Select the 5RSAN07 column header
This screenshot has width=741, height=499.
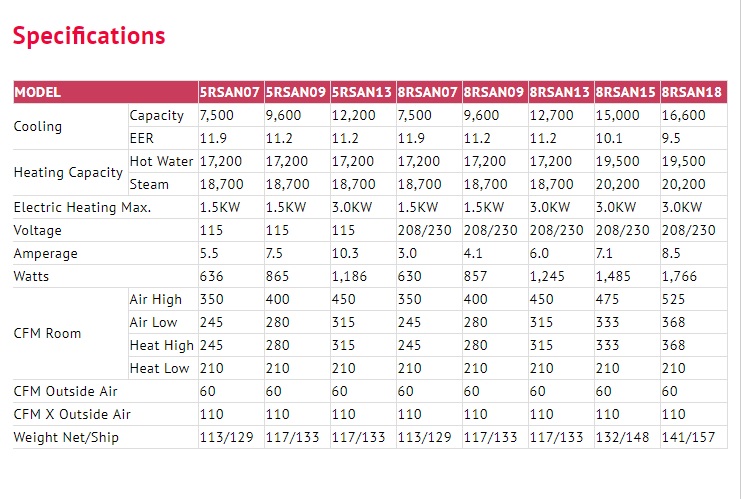[x=230, y=92]
